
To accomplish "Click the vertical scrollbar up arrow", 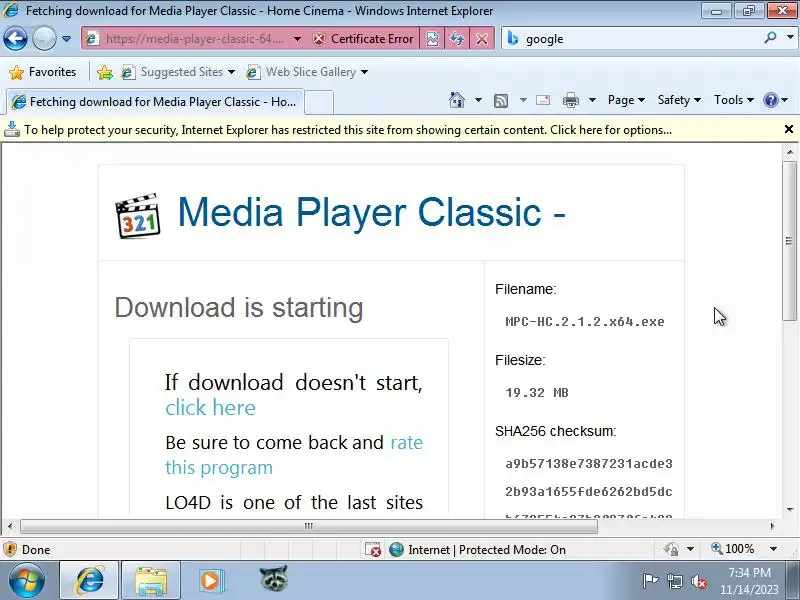I will 789,152.
